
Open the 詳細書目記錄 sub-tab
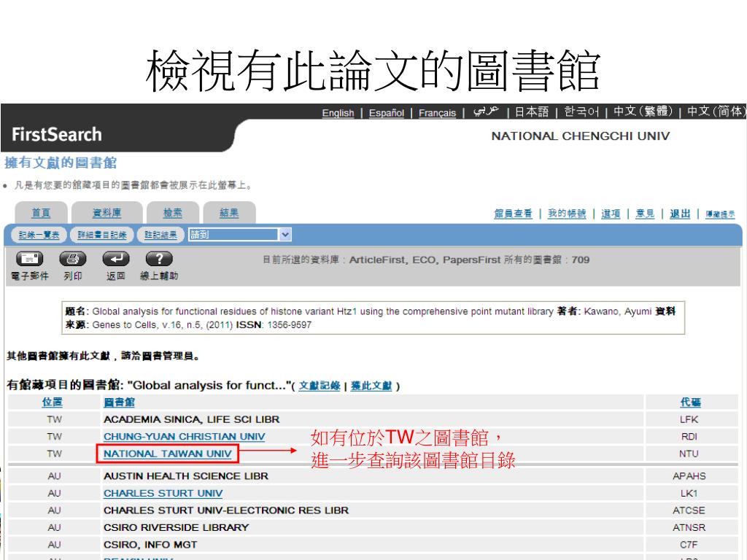click(x=102, y=235)
